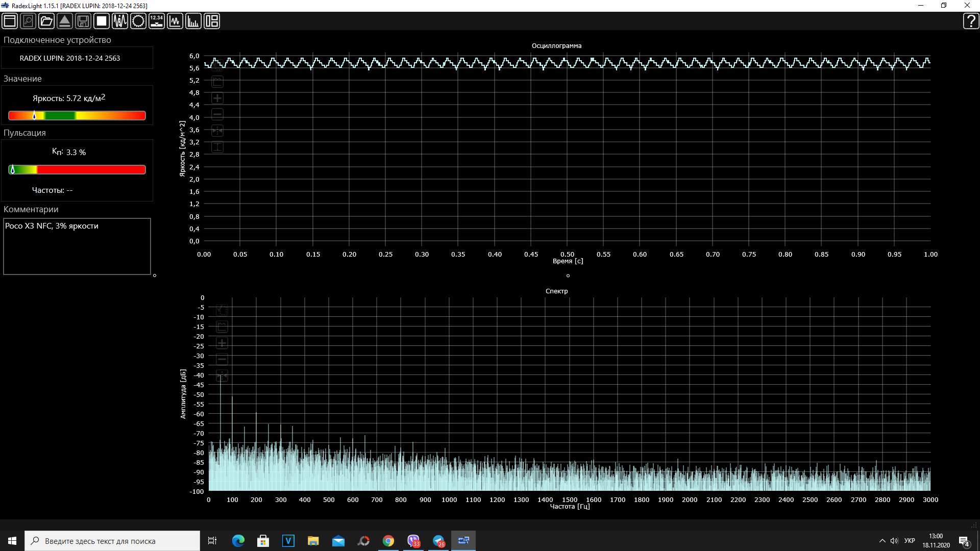Select the sun brightness mode icon
This screenshot has height=551, width=980.
tap(138, 21)
